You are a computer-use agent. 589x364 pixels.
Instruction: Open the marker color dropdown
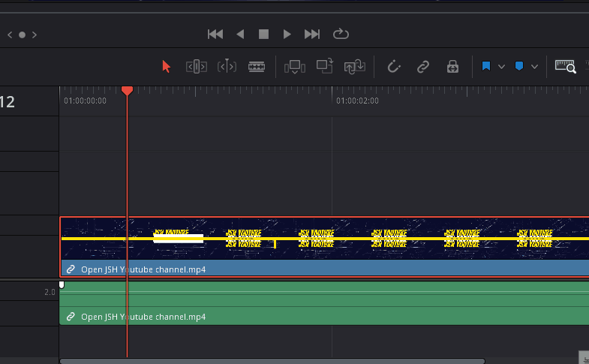[x=534, y=67]
